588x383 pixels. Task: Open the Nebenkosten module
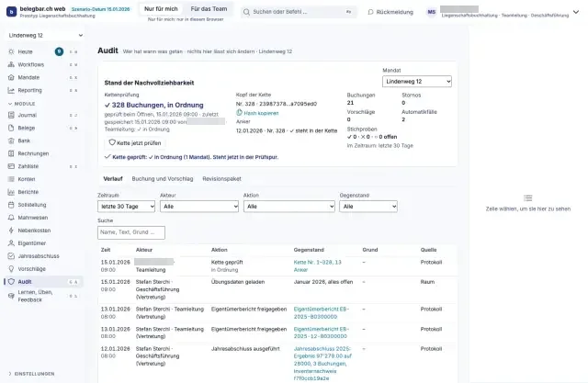pyautogui.click(x=43, y=231)
